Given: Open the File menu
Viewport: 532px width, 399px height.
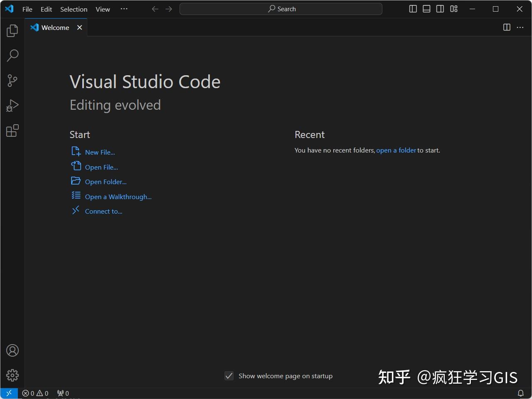Looking at the screenshot, I should pos(27,9).
